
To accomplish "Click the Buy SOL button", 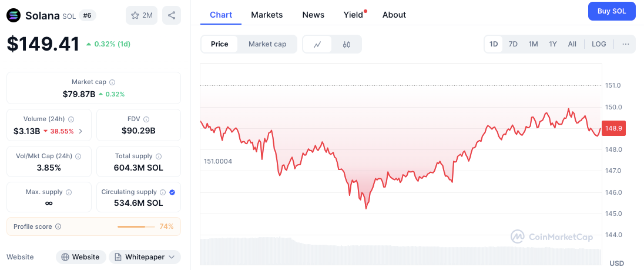I will (x=612, y=11).
